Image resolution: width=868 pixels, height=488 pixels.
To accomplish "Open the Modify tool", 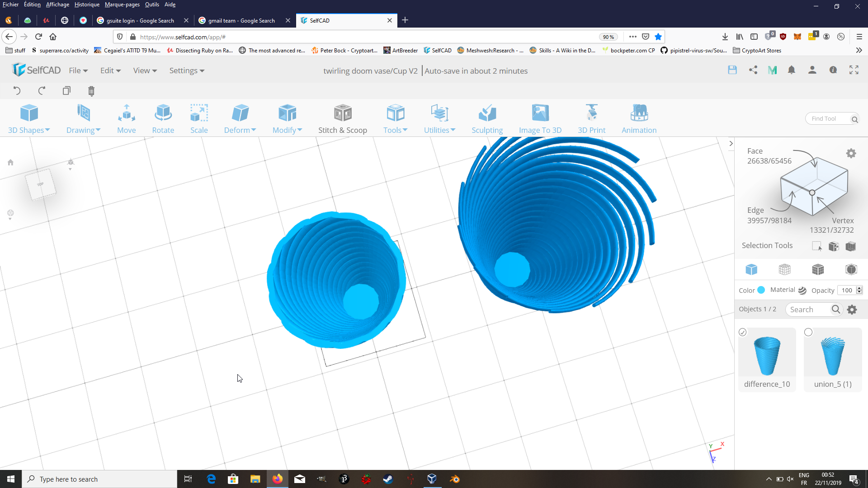I will (x=287, y=119).
